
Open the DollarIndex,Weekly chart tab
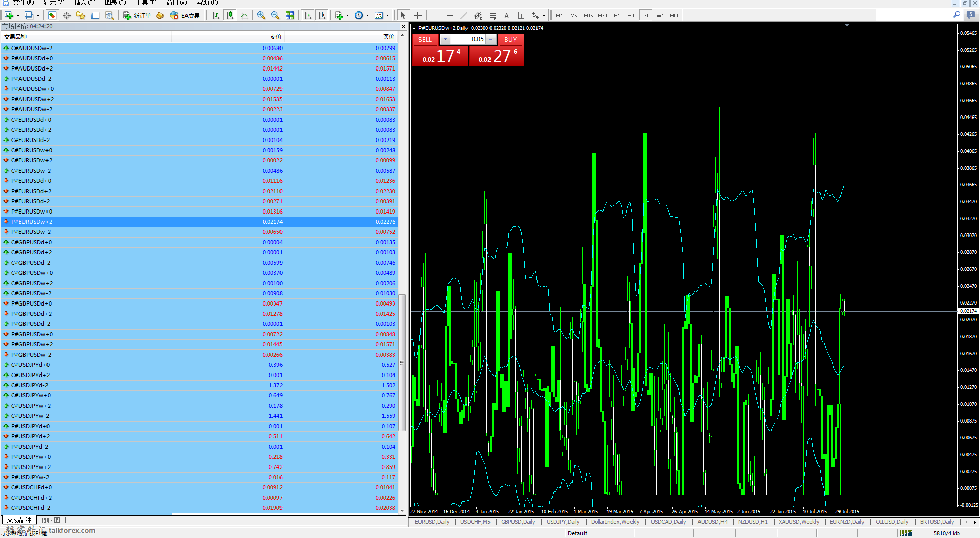(615, 522)
